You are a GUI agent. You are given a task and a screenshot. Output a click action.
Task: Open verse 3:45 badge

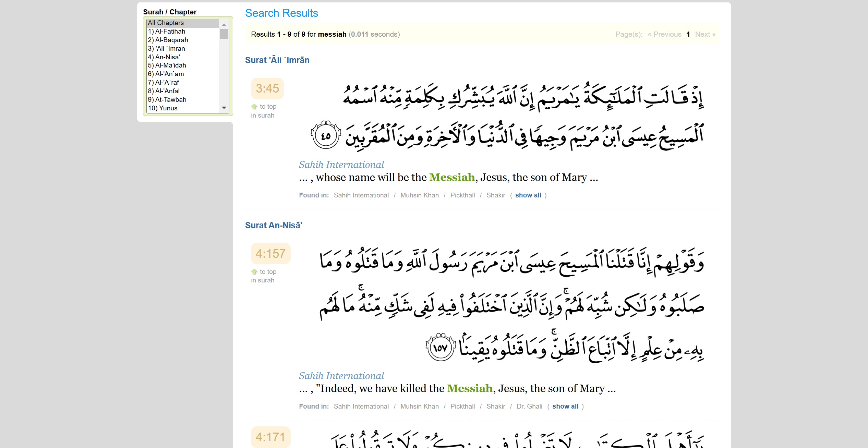pyautogui.click(x=267, y=89)
